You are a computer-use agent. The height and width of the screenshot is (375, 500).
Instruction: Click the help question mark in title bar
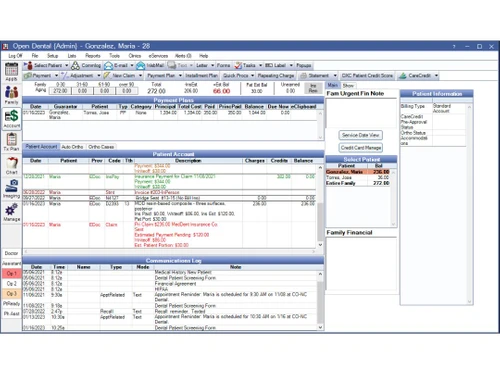tap(454, 47)
